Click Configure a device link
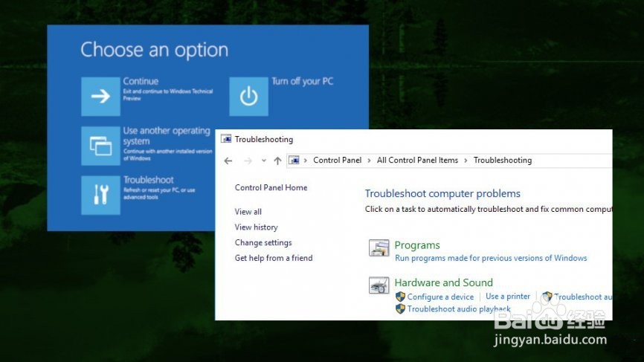This screenshot has width=644, height=362. click(440, 297)
